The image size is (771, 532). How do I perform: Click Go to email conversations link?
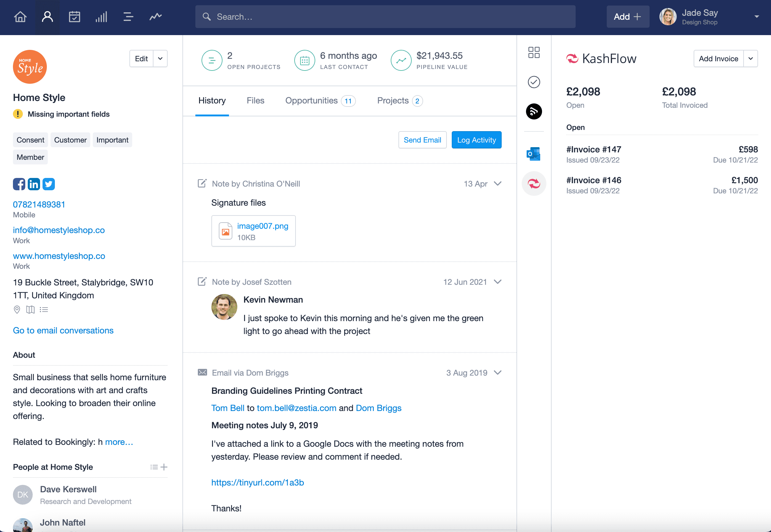[x=63, y=330]
